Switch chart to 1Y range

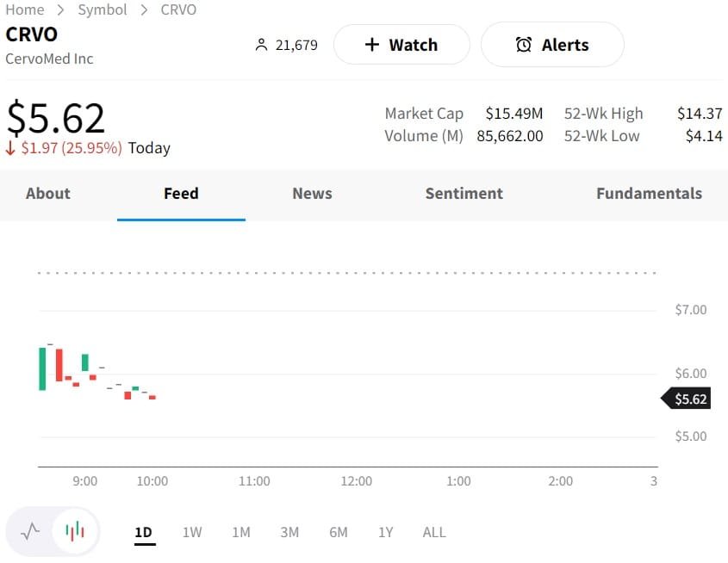pyautogui.click(x=385, y=532)
